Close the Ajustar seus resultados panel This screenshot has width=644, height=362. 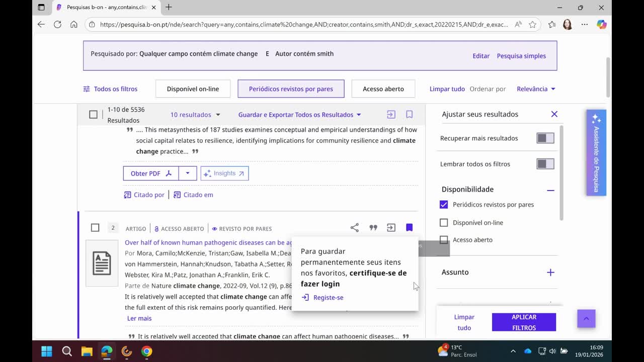point(554,114)
